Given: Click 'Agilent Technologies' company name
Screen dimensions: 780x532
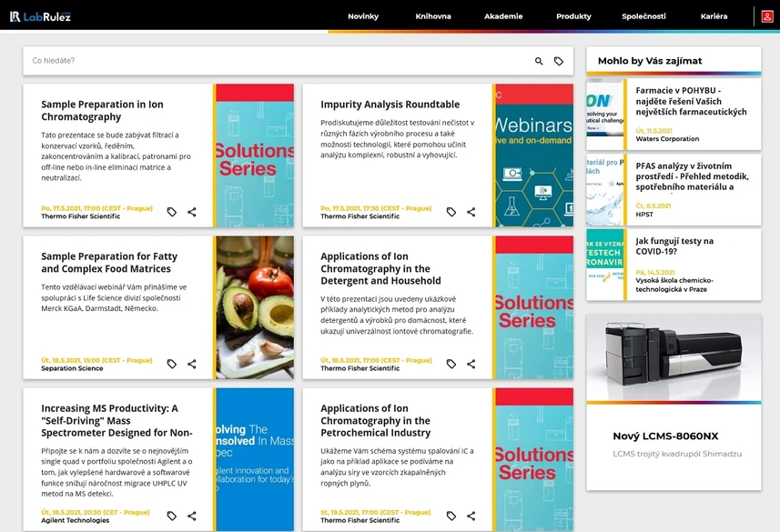Looking at the screenshot, I should click(x=76, y=520).
